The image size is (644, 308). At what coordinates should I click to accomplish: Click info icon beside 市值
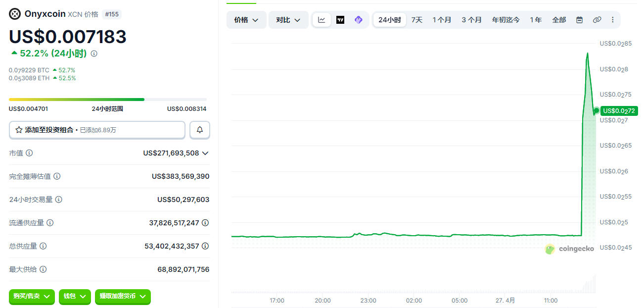(29, 153)
